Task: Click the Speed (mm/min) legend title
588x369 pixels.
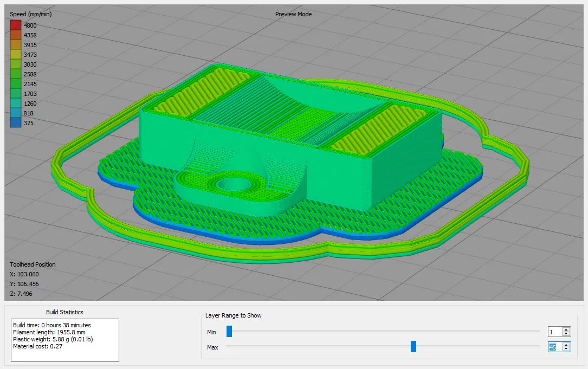Action: (31, 14)
